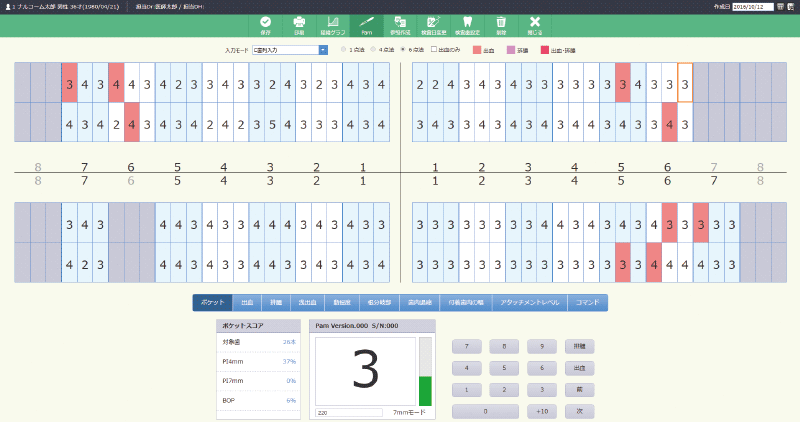Screen dimensions: 800x422
Task: Switch to the 出血 tab
Action: (247, 303)
